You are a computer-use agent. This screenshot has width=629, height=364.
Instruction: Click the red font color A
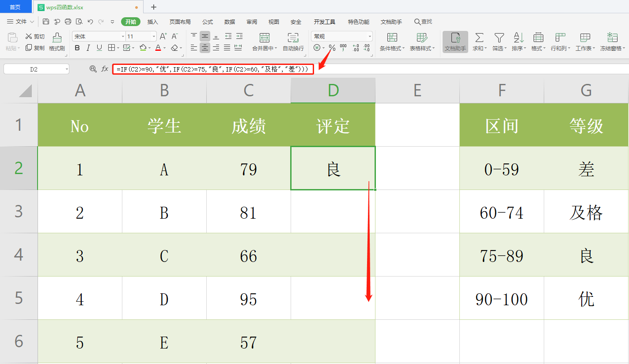(158, 48)
